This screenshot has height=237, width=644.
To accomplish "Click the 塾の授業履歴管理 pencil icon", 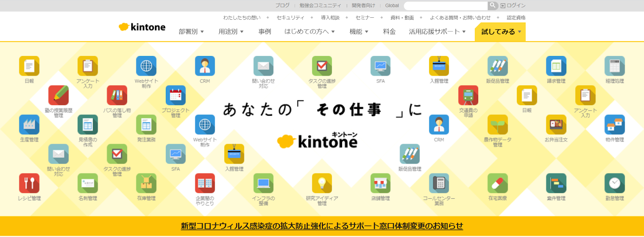I will click(58, 96).
